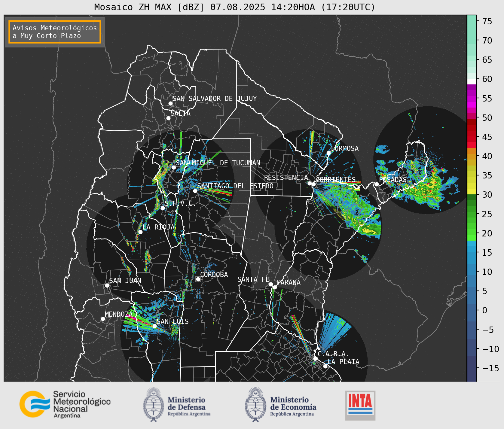
Task: Select the San Salvador de Jujuy city marker
Action: 170,103
